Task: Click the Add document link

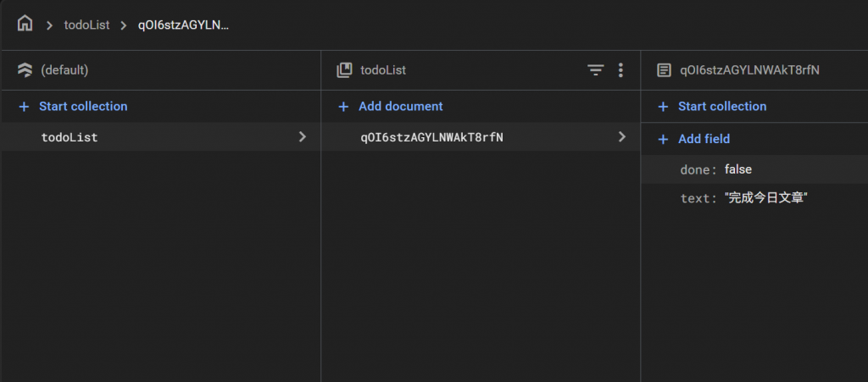Action: coord(400,107)
